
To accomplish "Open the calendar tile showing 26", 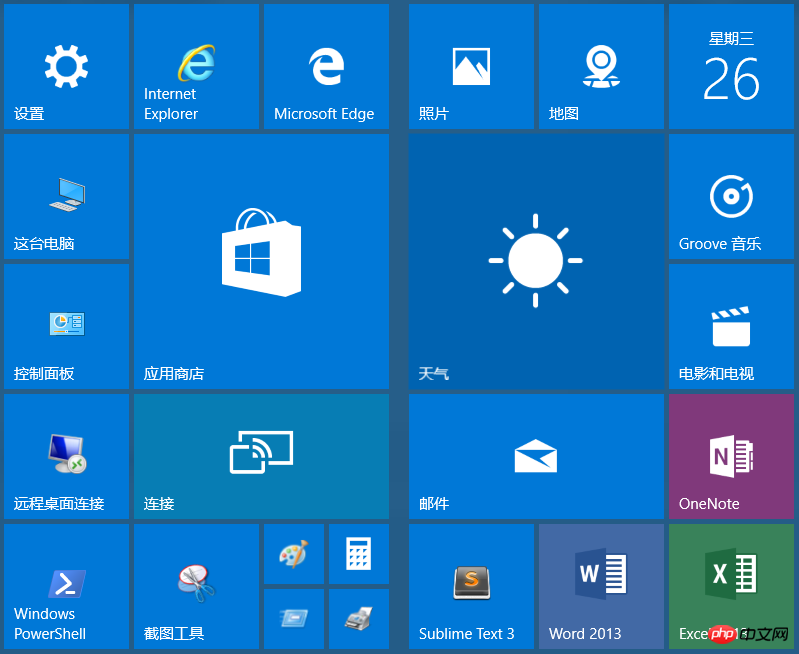I will [731, 66].
